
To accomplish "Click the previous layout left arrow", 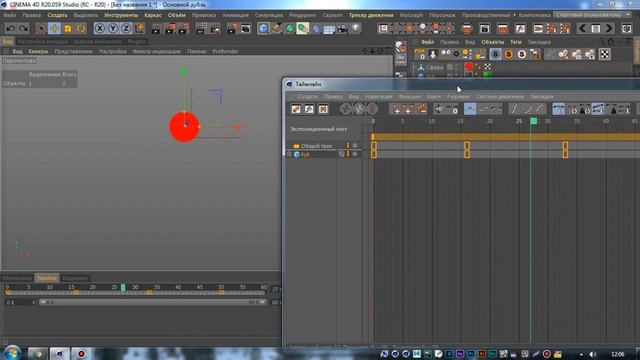I will [582, 28].
